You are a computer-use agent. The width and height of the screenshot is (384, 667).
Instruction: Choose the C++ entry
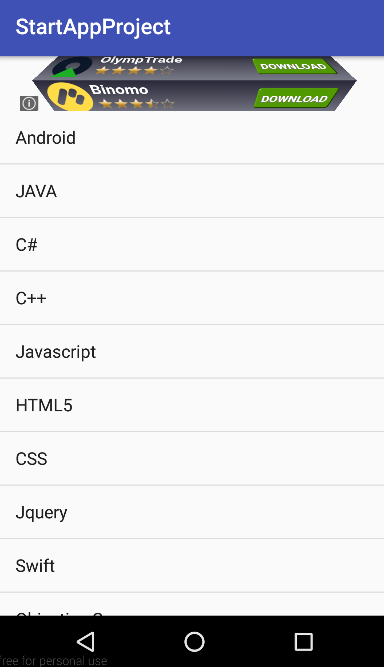tap(192, 298)
